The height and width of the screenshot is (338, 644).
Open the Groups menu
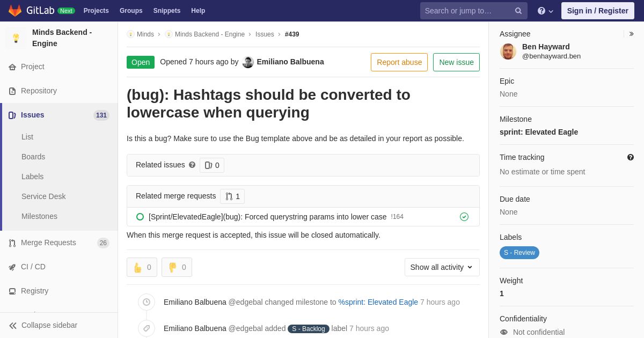pos(131,11)
